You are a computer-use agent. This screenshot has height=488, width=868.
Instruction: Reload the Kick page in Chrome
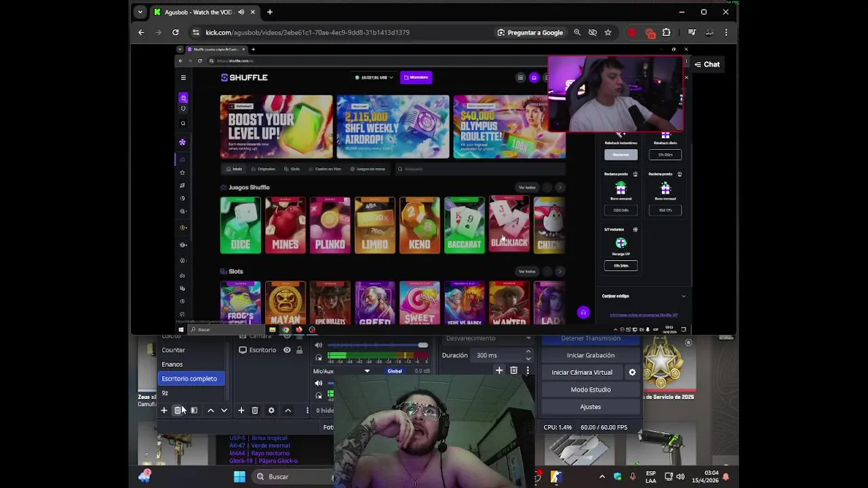[176, 33]
